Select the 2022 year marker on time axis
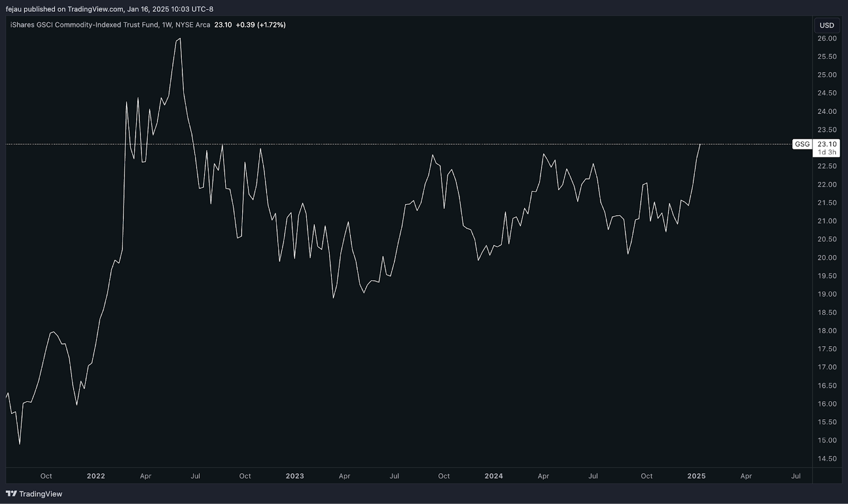848x504 pixels. coord(96,476)
